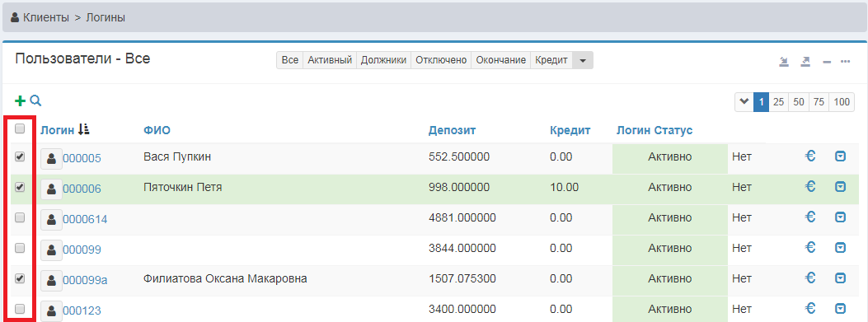Open login link 000123
Viewport: 868px width, 322px height.
point(82,311)
